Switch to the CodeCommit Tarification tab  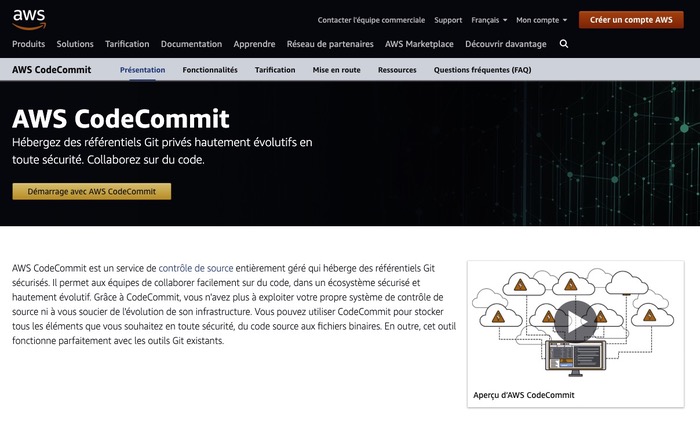[275, 70]
